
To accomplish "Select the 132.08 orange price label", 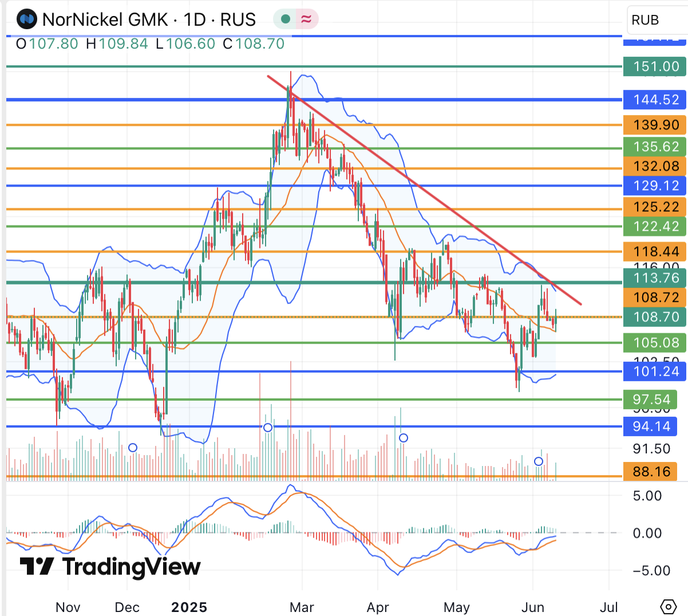I will [655, 166].
